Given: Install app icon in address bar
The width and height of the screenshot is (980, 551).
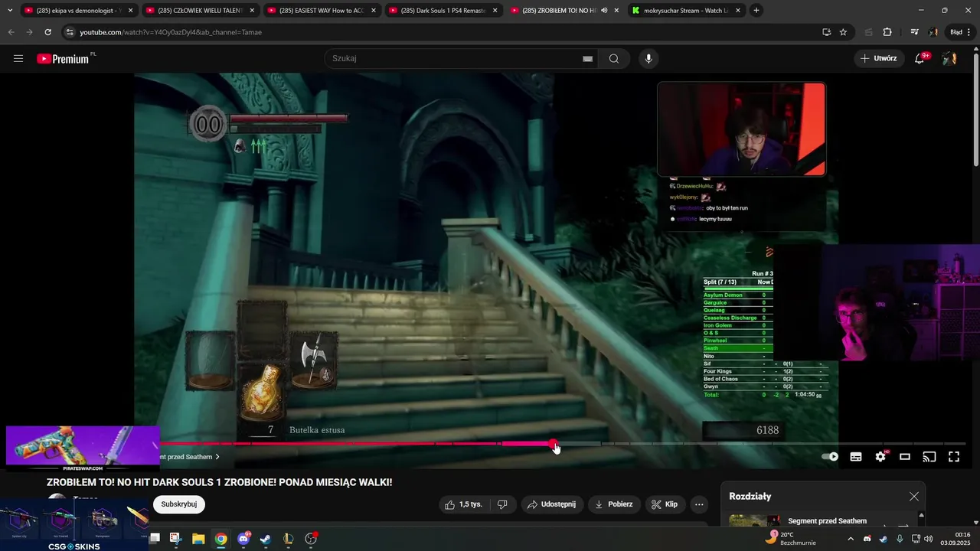Looking at the screenshot, I should (826, 32).
